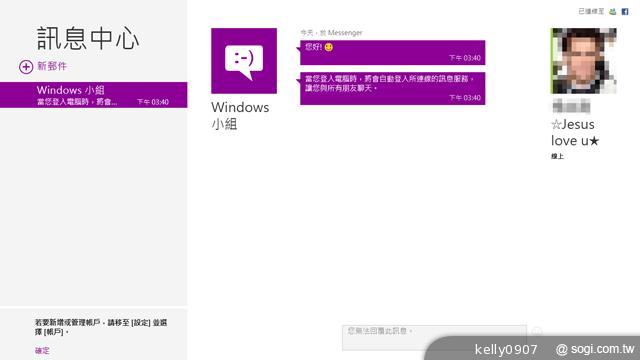Click the reply message input field
The image size is (640, 360).
(434, 338)
